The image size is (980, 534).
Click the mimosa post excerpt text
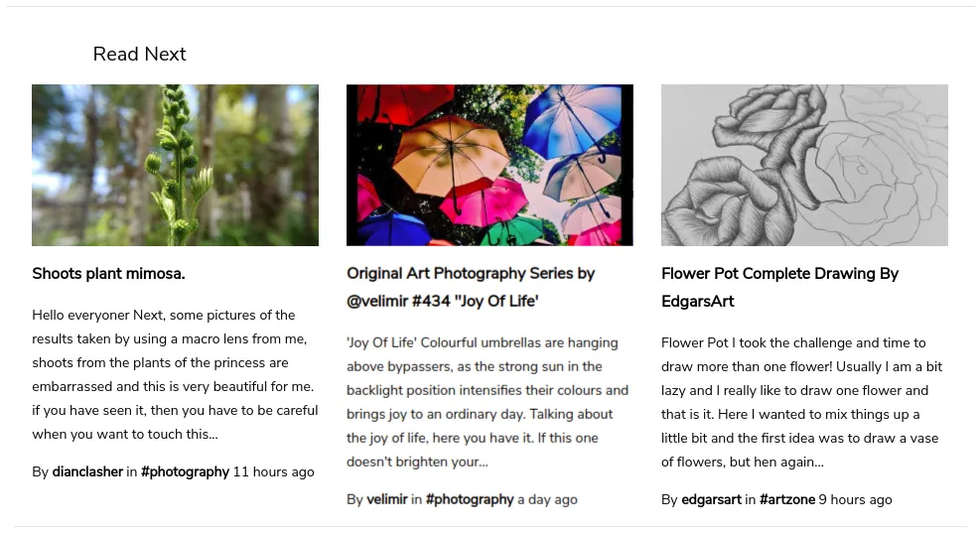coord(175,375)
